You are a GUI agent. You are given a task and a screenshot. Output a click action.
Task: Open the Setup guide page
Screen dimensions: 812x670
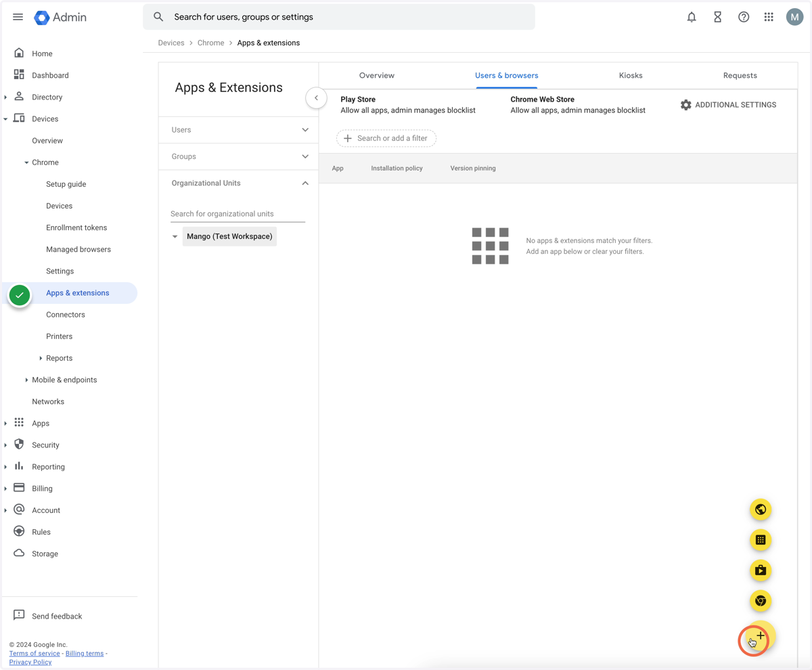coord(66,184)
